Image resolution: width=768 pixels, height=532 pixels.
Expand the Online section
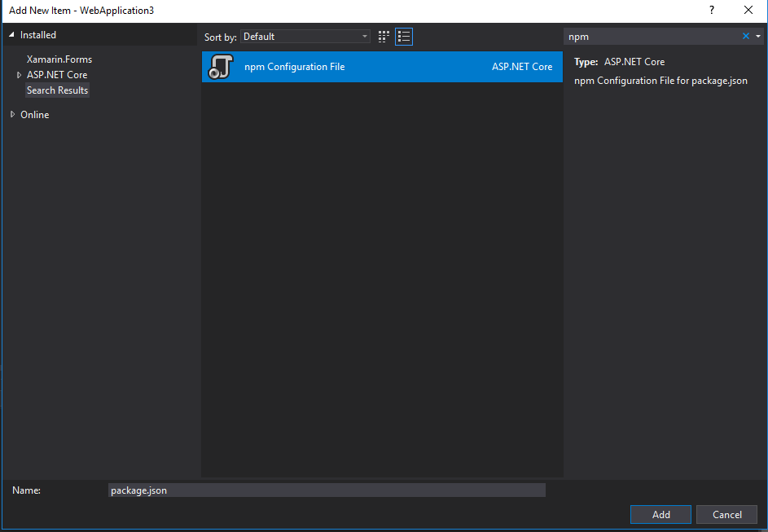12,114
